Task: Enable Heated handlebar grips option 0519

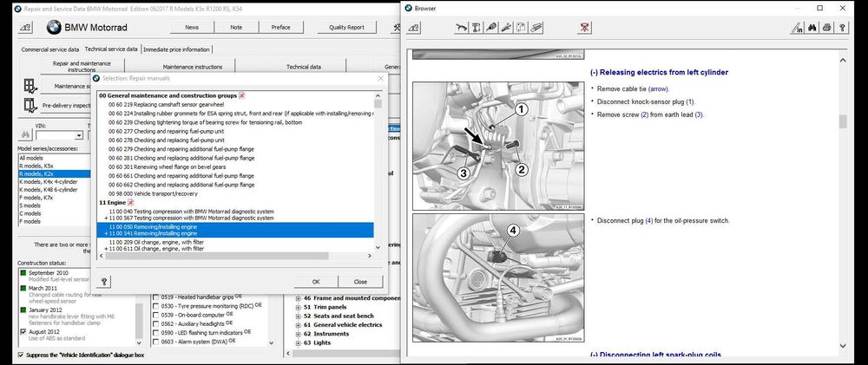Action: pyautogui.click(x=156, y=296)
